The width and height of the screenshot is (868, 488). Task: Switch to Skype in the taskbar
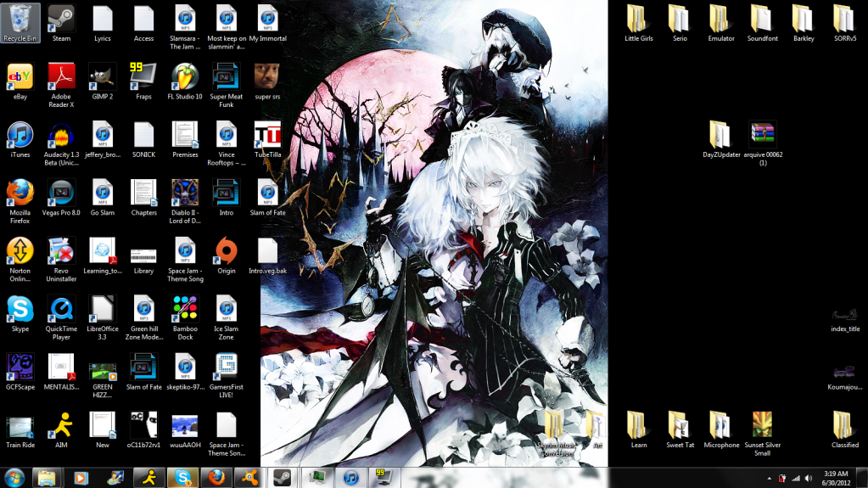click(x=182, y=478)
